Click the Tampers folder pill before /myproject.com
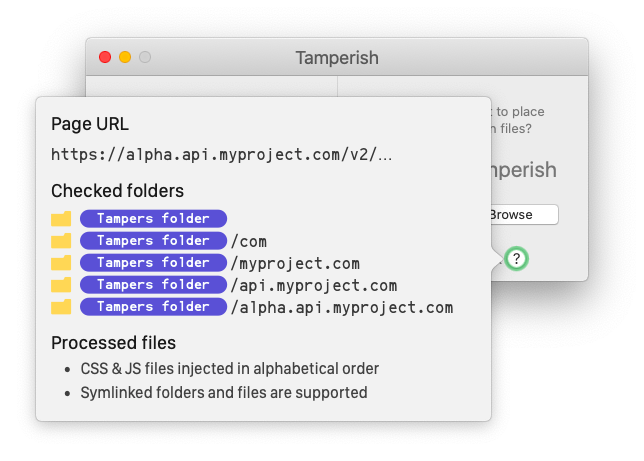 (153, 263)
